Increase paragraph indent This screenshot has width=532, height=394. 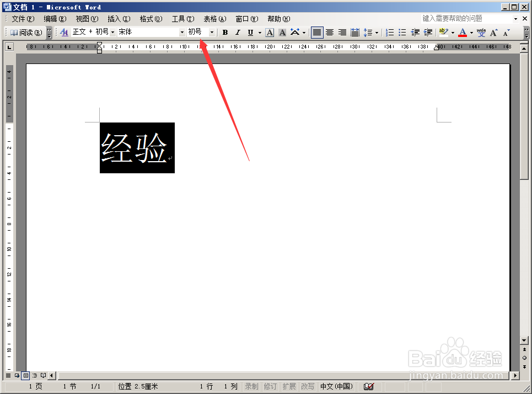click(428, 32)
